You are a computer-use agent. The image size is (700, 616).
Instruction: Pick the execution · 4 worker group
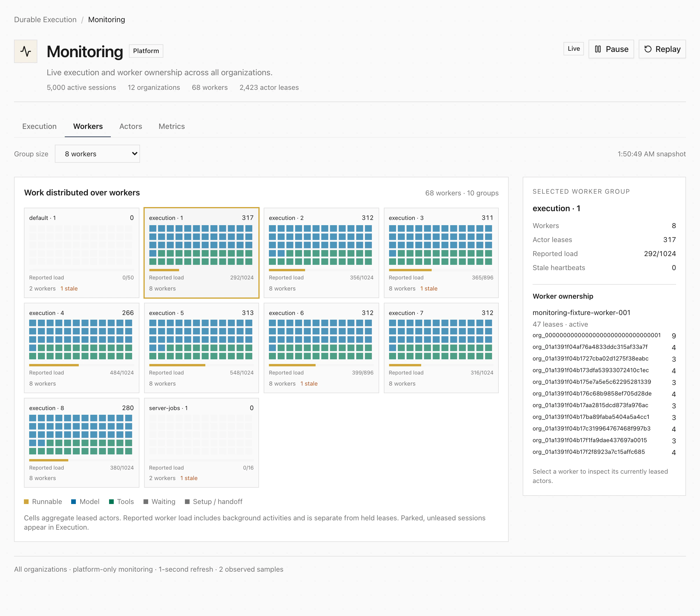pos(81,348)
